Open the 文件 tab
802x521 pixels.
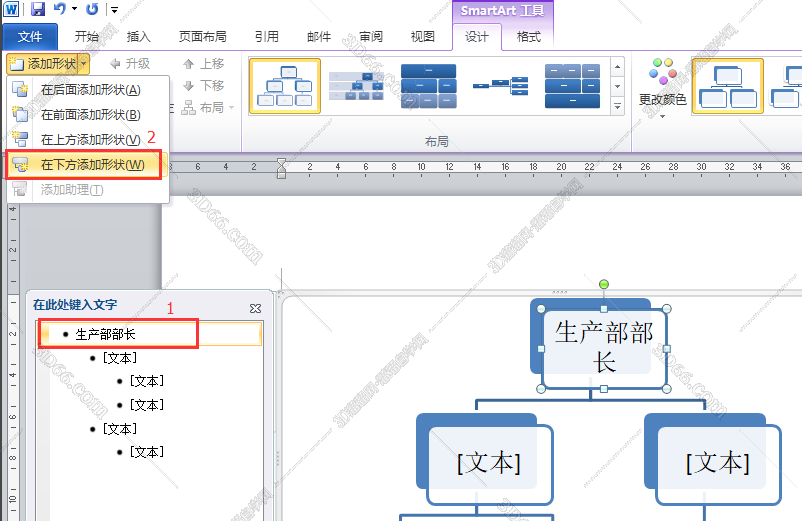[30, 37]
